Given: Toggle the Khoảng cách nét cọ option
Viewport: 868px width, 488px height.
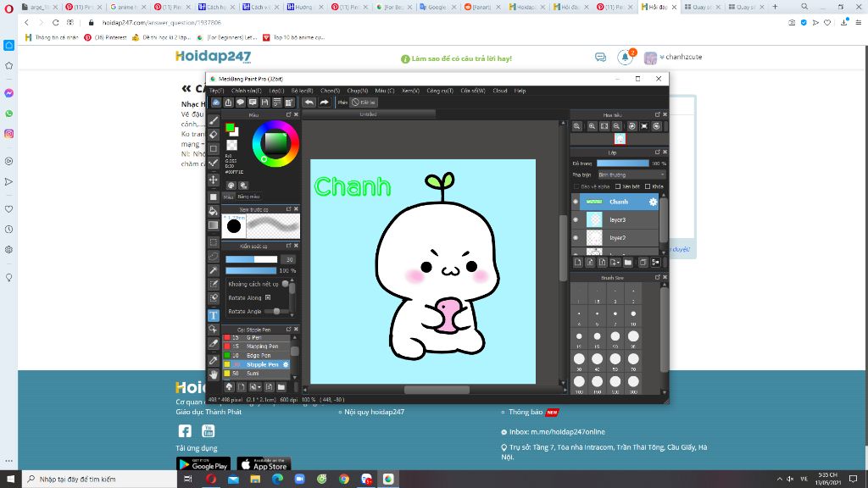Looking at the screenshot, I should click(x=285, y=284).
